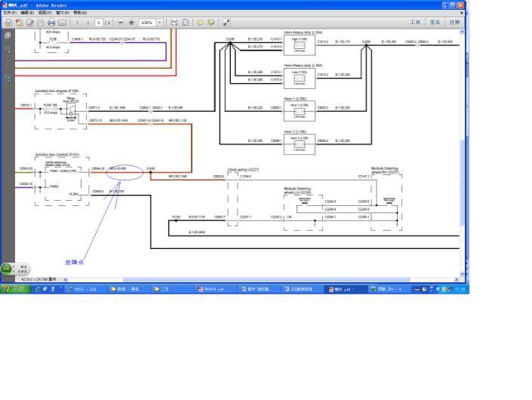Viewport: 532px width, 400px height.
Task: Click vertical scrollbar down arrow
Action: pyautogui.click(x=462, y=274)
